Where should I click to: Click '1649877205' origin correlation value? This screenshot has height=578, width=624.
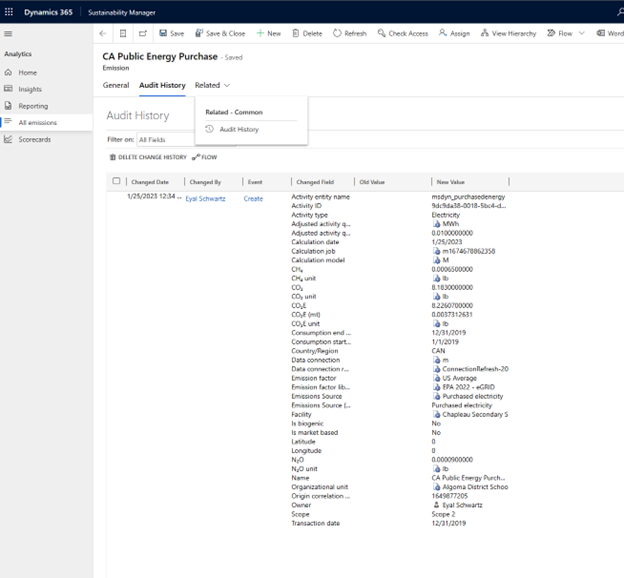point(450,496)
